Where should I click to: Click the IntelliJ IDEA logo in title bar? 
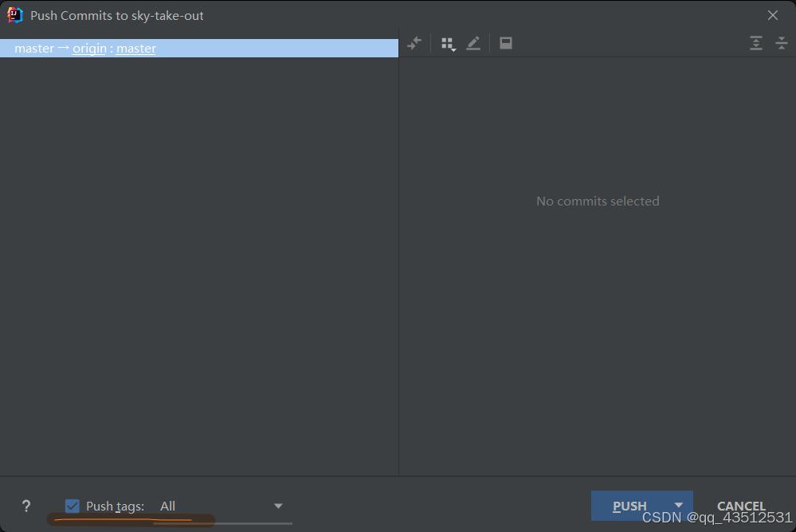[14, 15]
